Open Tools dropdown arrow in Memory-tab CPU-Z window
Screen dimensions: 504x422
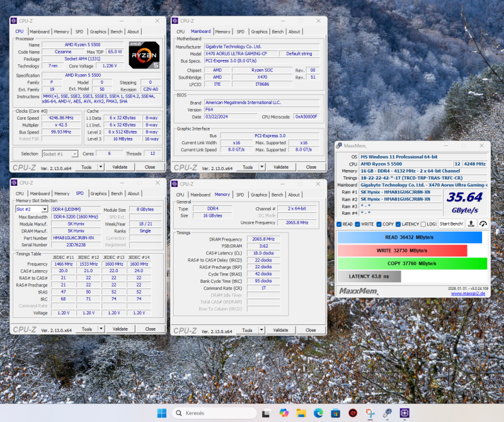[261, 330]
